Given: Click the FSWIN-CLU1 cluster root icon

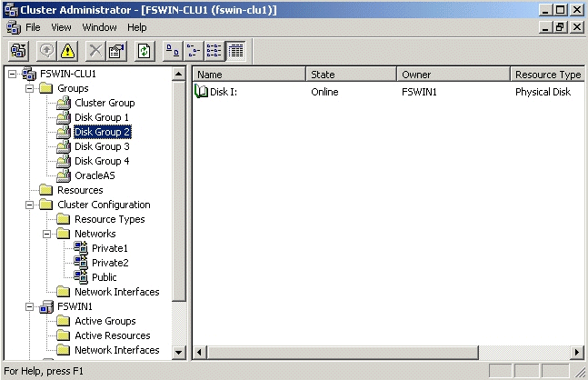Looking at the screenshot, I should 29,74.
